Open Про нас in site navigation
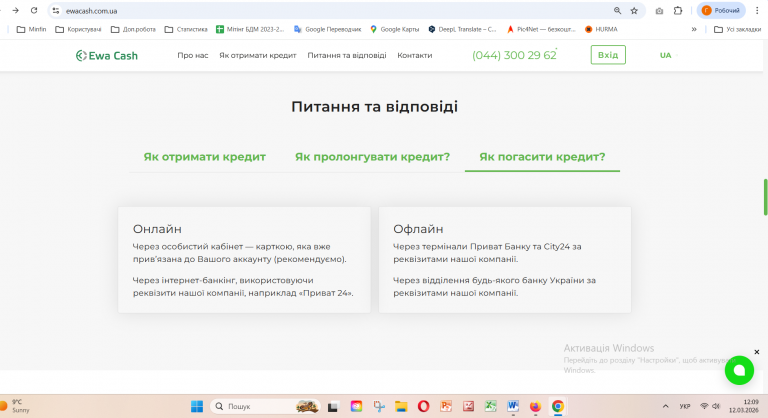 point(192,55)
